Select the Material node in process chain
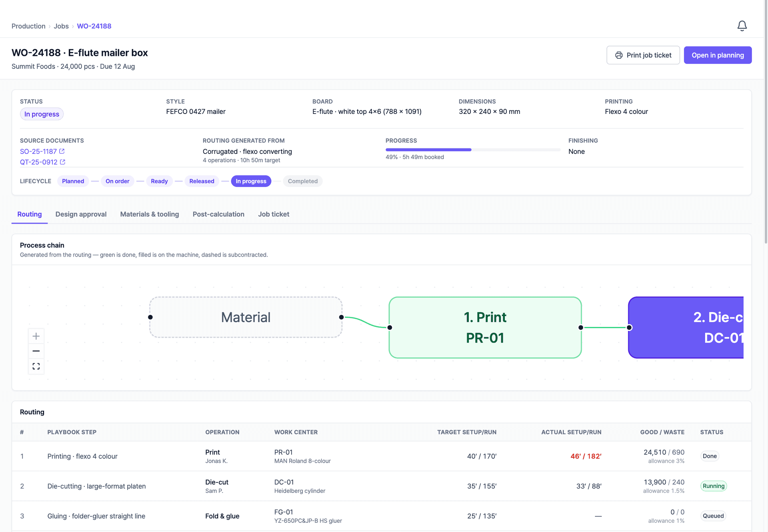This screenshot has width=768, height=532. pos(246,317)
